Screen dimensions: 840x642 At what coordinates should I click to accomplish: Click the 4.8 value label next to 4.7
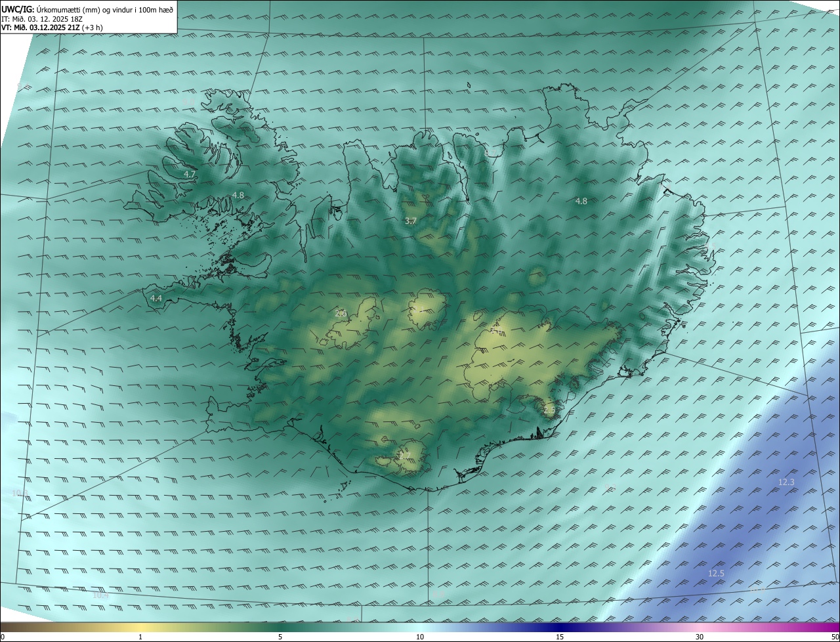pos(238,196)
